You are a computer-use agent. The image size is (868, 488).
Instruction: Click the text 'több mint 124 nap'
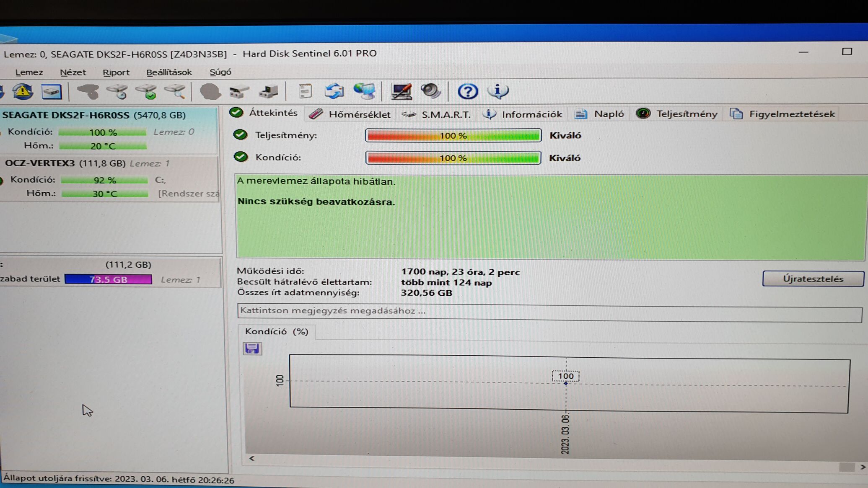pyautogui.click(x=446, y=283)
